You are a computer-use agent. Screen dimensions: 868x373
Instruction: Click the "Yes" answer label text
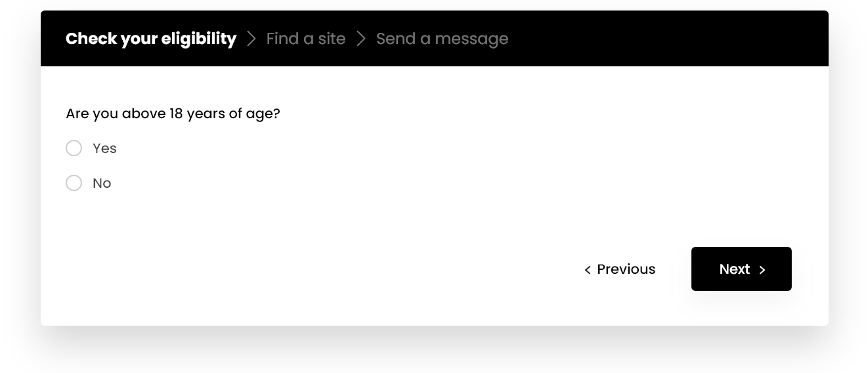[x=104, y=148]
